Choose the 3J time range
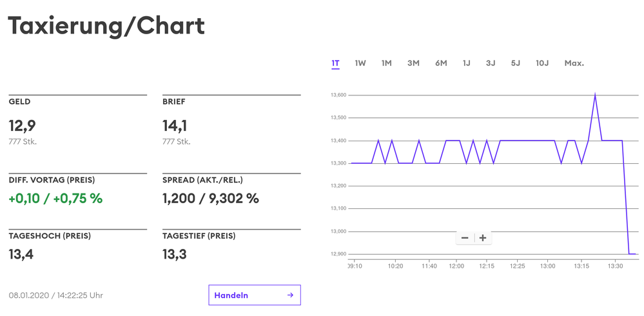 click(491, 63)
